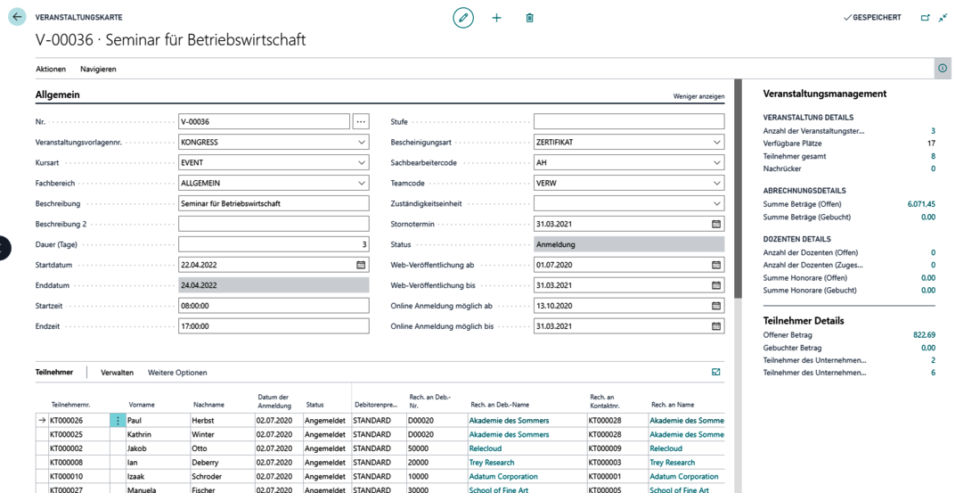980x493 pixels.
Task: Click the dark side tab on left edge
Action: 4,248
